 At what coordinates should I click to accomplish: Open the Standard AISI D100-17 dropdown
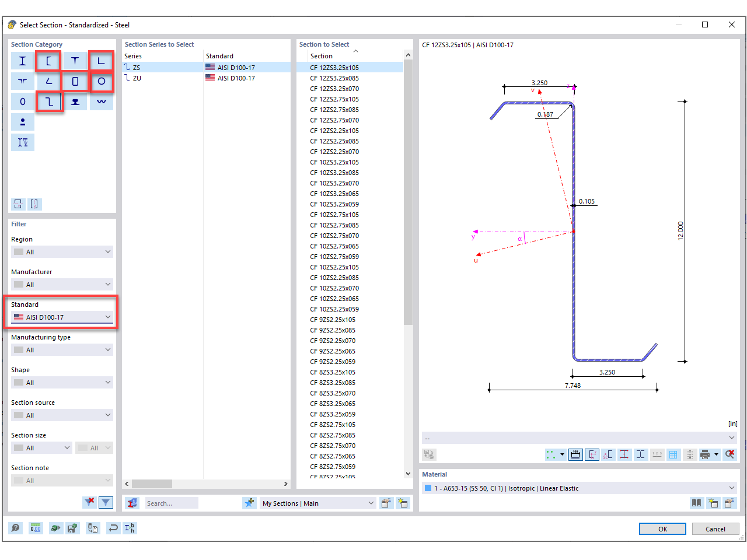pos(62,317)
